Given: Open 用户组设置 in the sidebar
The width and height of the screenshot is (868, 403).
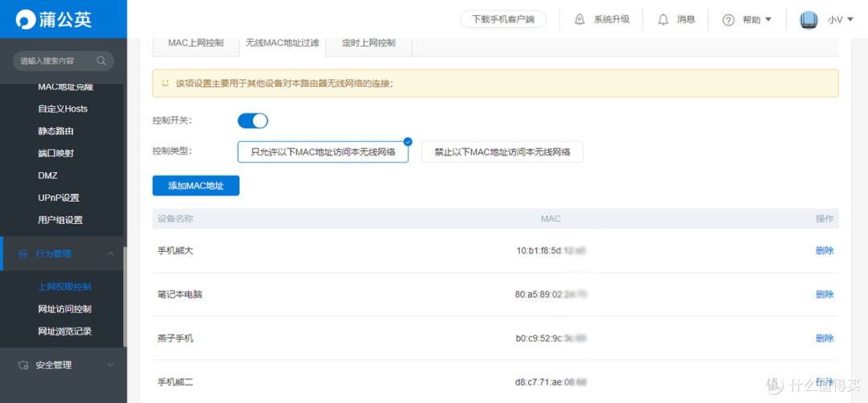Looking at the screenshot, I should pos(60,220).
